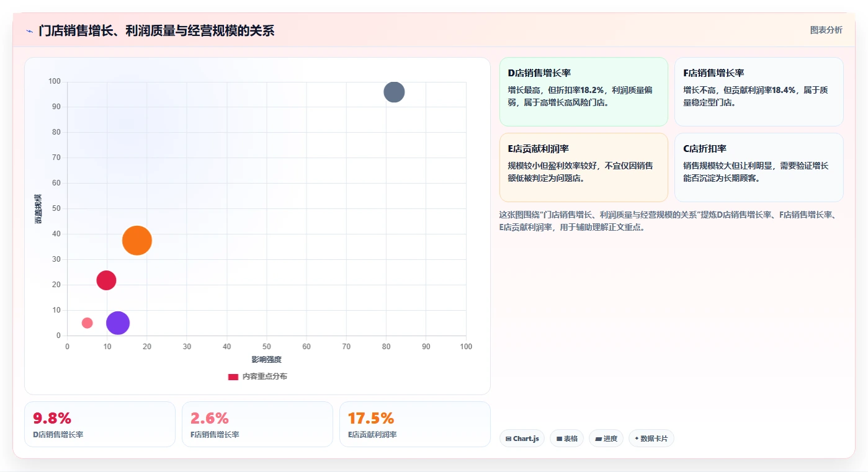Screen dimensions: 868x472
Task: Click the lightning icon beside the title
Action: 29,31
